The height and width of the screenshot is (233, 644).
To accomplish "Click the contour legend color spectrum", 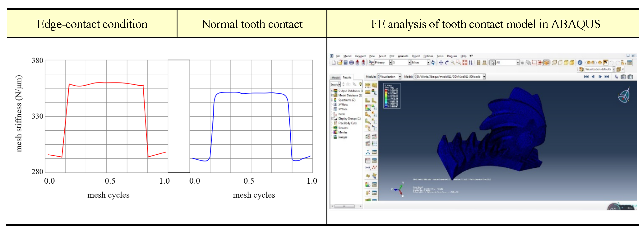I will (386, 98).
